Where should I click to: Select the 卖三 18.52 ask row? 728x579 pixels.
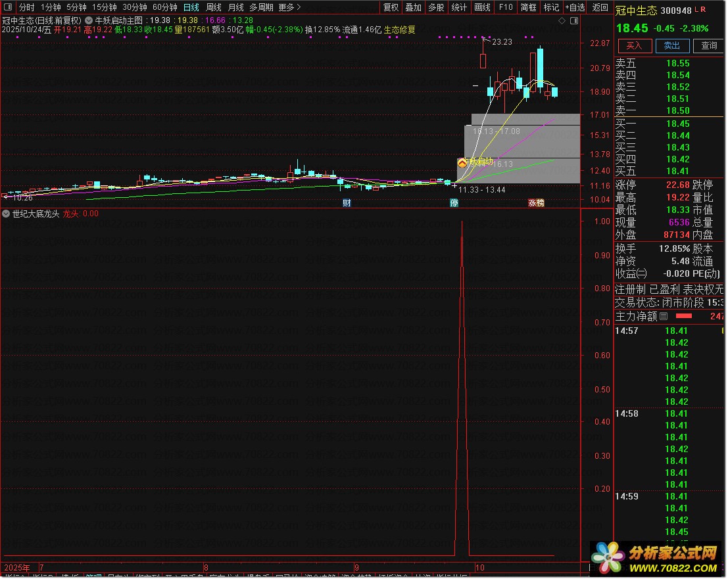(x=669, y=87)
